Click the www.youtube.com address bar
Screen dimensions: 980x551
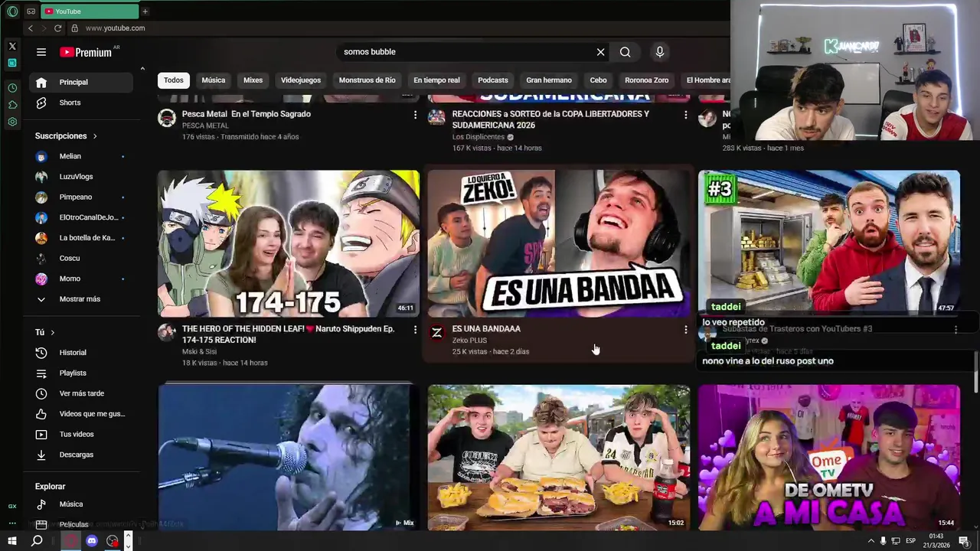(115, 28)
